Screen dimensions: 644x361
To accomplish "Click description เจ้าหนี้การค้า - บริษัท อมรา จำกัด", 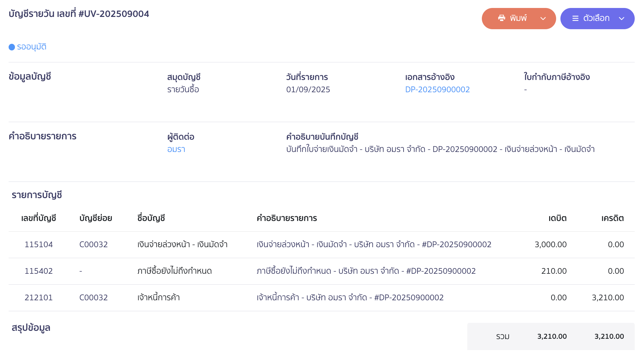I will [350, 298].
